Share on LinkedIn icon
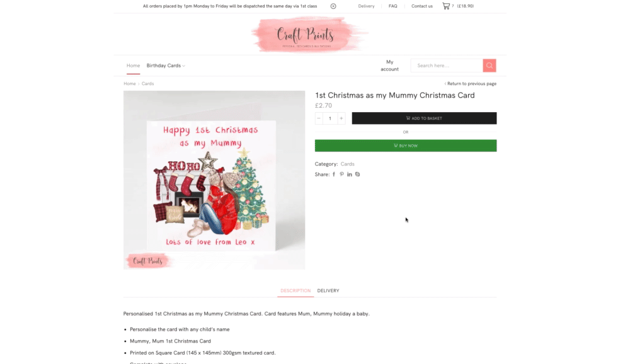The width and height of the screenshot is (630, 364). 350,174
